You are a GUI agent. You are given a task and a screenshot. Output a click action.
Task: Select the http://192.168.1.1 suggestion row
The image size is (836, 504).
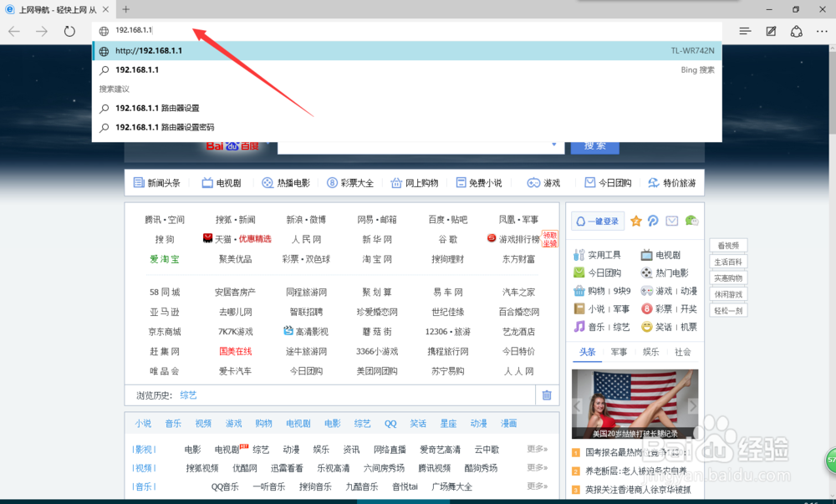pos(407,51)
